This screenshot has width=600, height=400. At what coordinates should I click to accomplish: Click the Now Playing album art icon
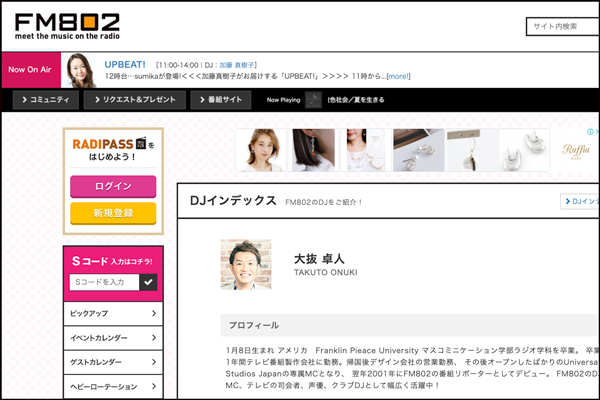[313, 100]
